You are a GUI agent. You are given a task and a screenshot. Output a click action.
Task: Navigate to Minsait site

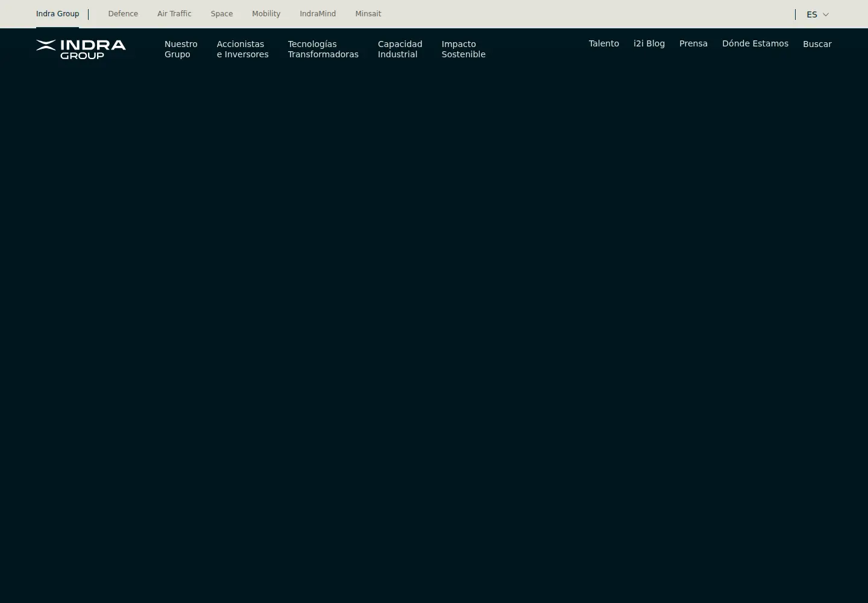[x=368, y=14]
